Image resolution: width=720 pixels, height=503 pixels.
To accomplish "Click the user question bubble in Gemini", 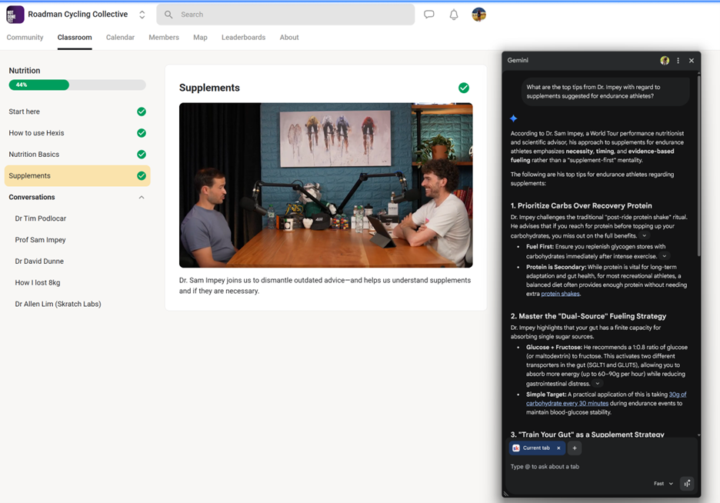I will pos(605,91).
